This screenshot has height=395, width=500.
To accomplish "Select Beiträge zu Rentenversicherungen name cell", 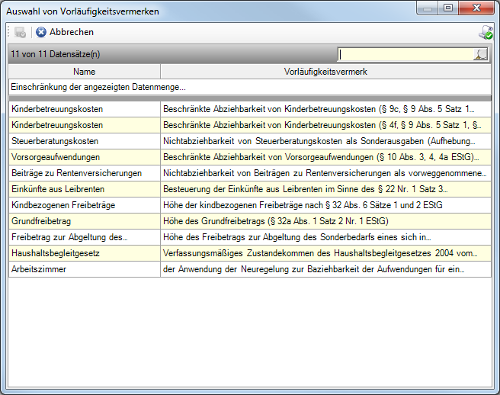I will click(x=84, y=173).
